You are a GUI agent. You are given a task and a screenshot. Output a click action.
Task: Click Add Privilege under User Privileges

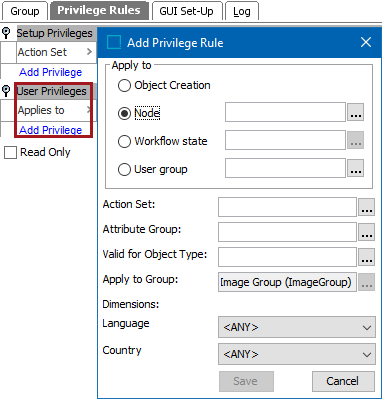[51, 130]
